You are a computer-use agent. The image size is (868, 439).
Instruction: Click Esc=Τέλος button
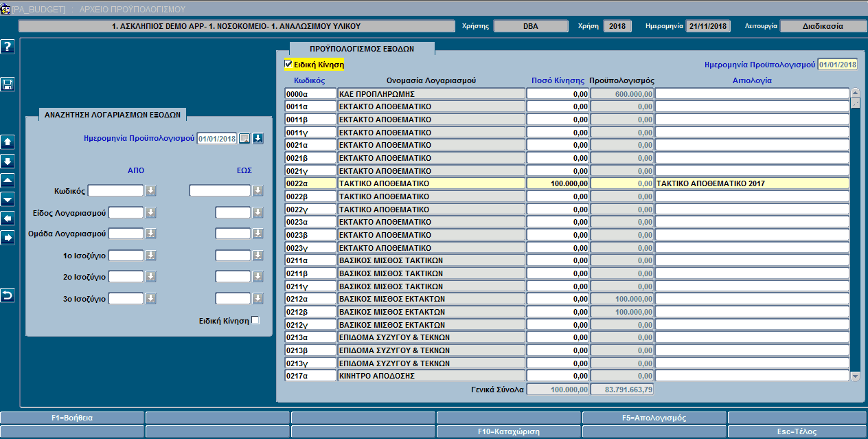797,431
